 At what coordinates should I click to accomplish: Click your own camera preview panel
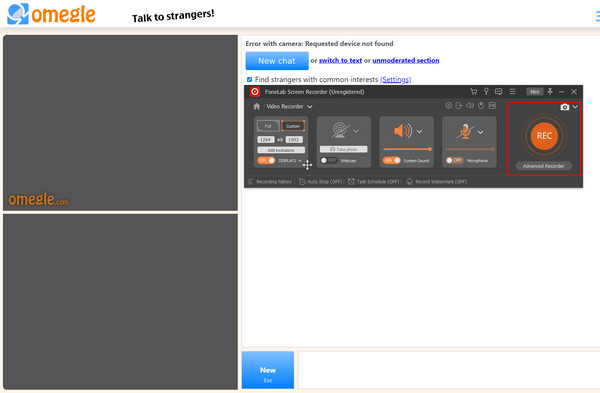pyautogui.click(x=120, y=302)
